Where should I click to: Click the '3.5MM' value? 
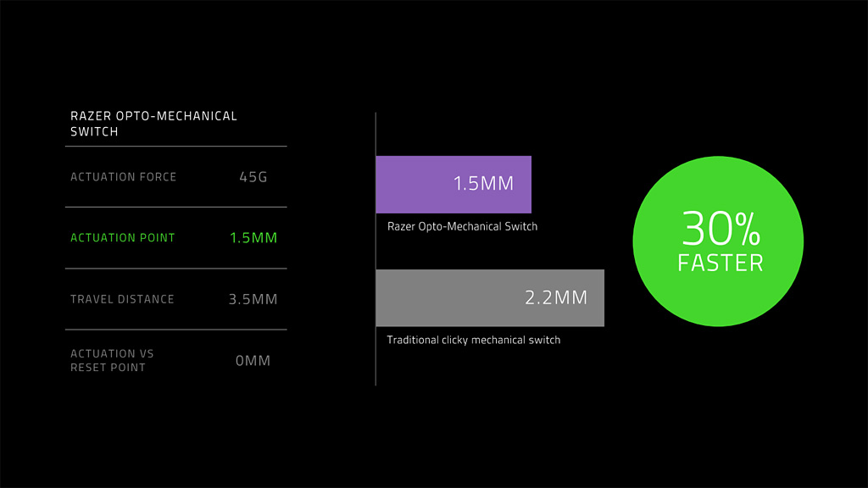253,299
